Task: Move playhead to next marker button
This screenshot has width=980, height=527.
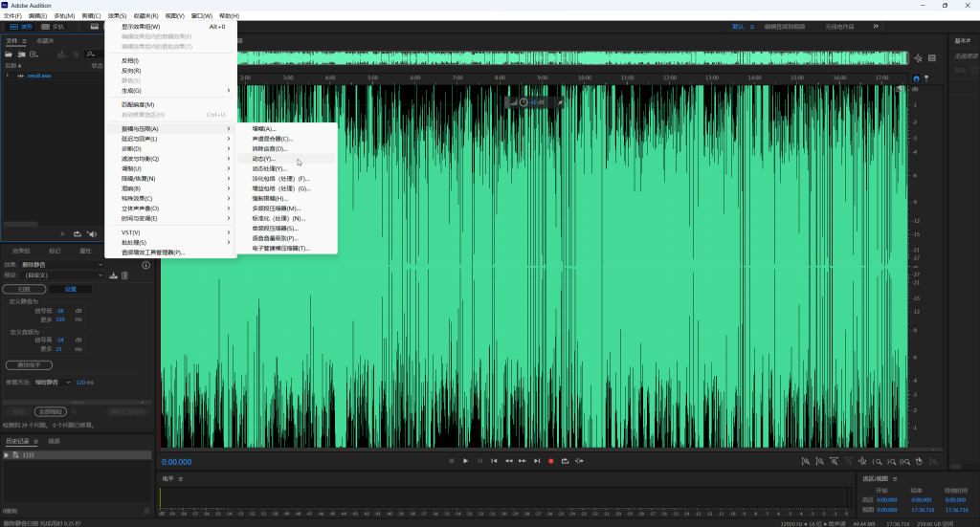Action: (537, 461)
